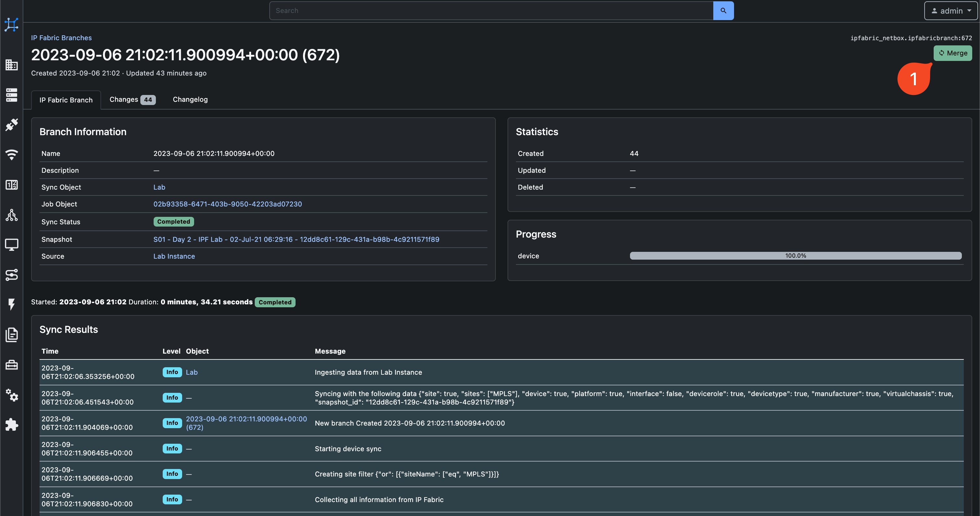Click the ipfabric_netbox.ipfabricbranch:672 identifier
The image size is (980, 516).
click(911, 38)
